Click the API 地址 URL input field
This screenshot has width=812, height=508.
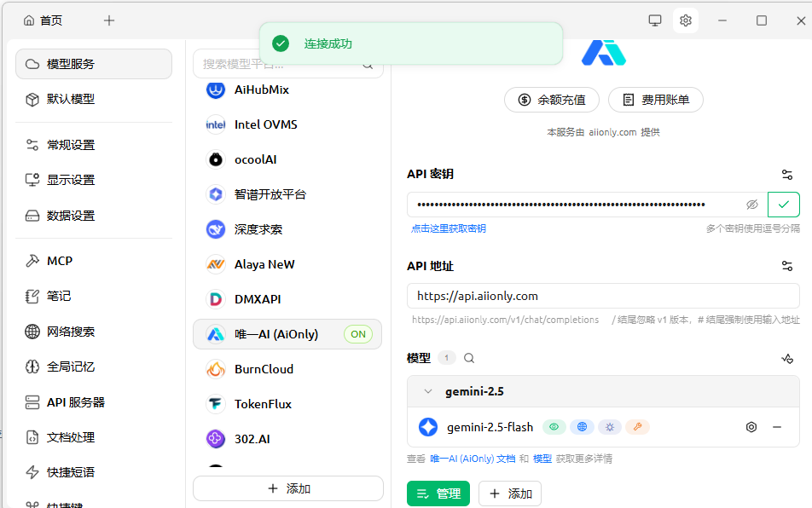603,296
